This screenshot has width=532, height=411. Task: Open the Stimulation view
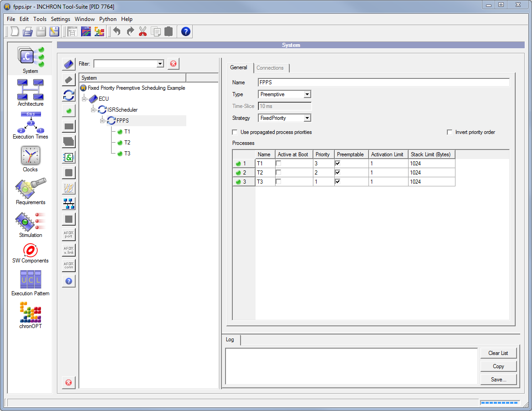click(x=30, y=224)
